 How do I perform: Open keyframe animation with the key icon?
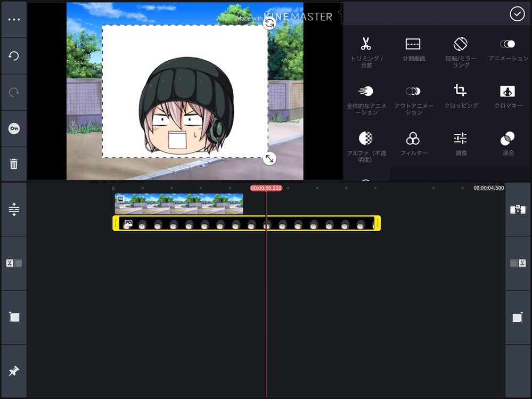(x=13, y=128)
